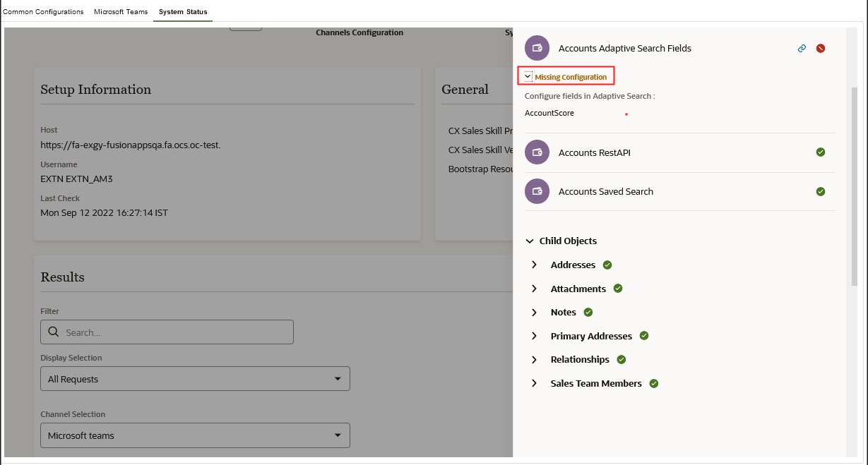868x465 pixels.
Task: Open the Common Configurations tab
Action: (43, 12)
